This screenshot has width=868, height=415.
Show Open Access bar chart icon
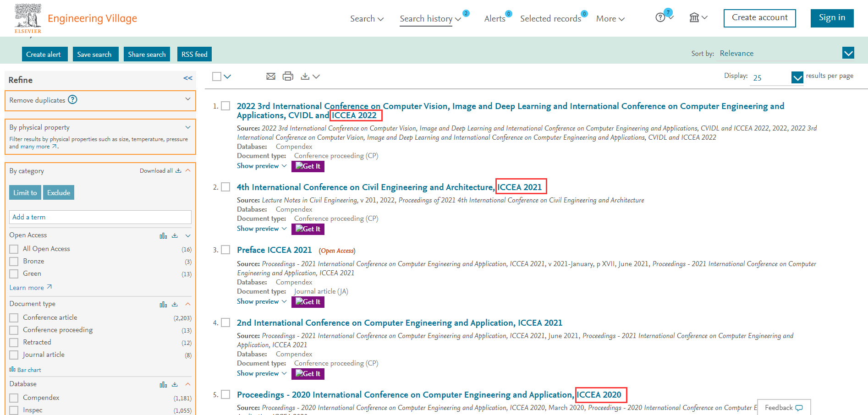pyautogui.click(x=163, y=235)
